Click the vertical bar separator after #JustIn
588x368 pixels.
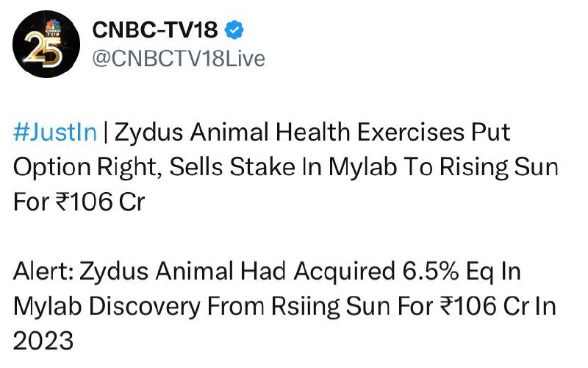105,132
